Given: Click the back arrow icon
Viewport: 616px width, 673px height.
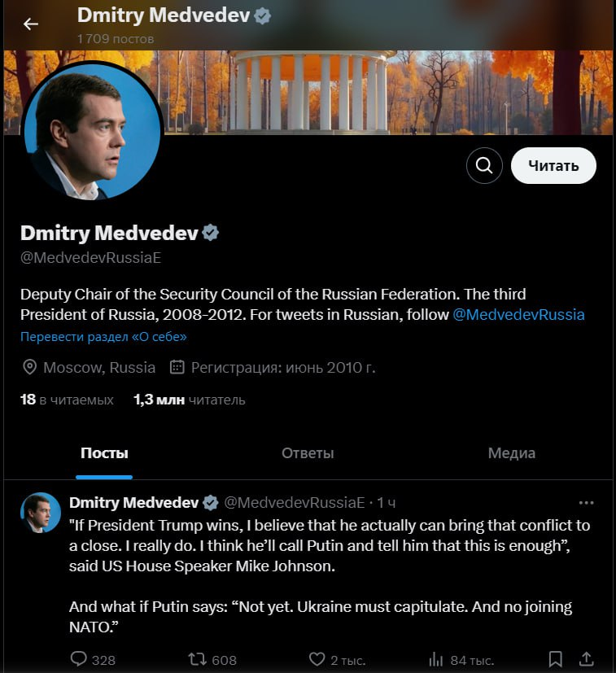Looking at the screenshot, I should [31, 24].
